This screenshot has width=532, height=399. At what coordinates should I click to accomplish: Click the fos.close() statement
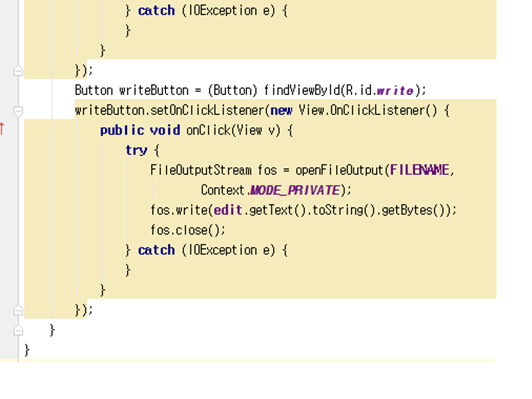point(188,230)
